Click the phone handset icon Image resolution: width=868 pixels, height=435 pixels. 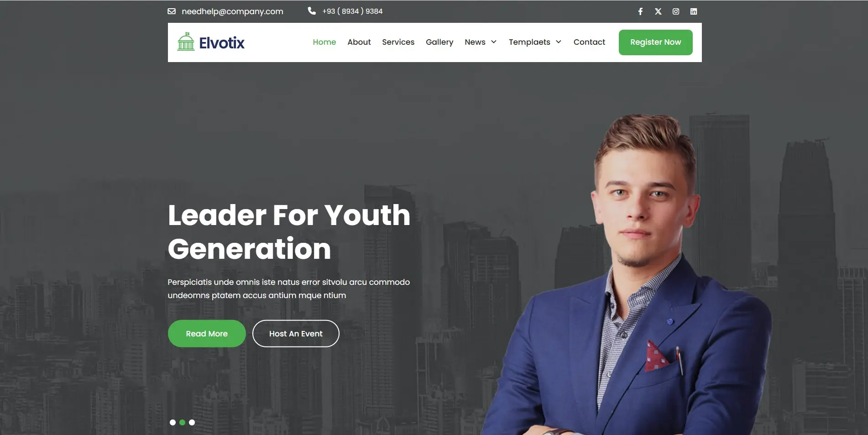[312, 11]
